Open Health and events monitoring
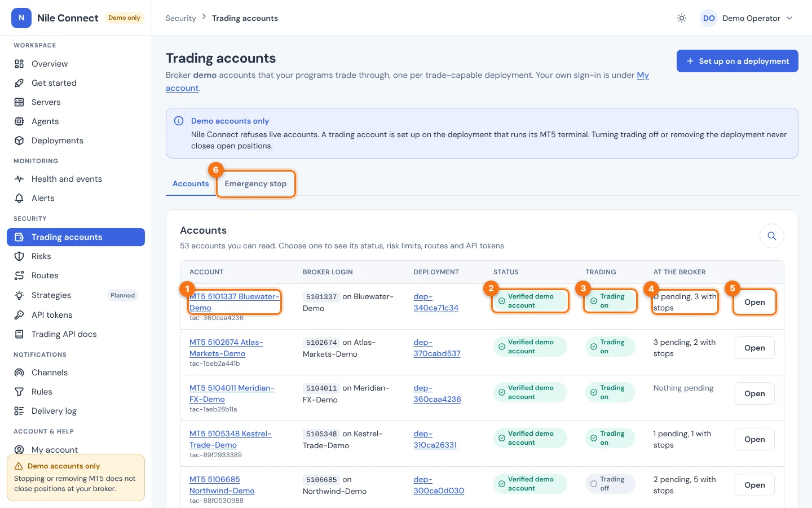This screenshot has height=508, width=812. pyautogui.click(x=76, y=179)
